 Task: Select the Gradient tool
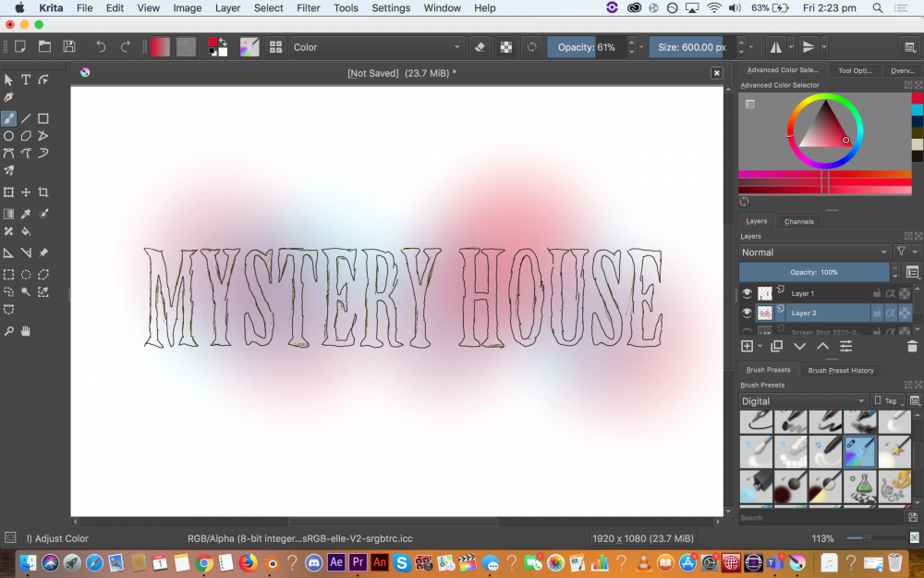pos(9,215)
